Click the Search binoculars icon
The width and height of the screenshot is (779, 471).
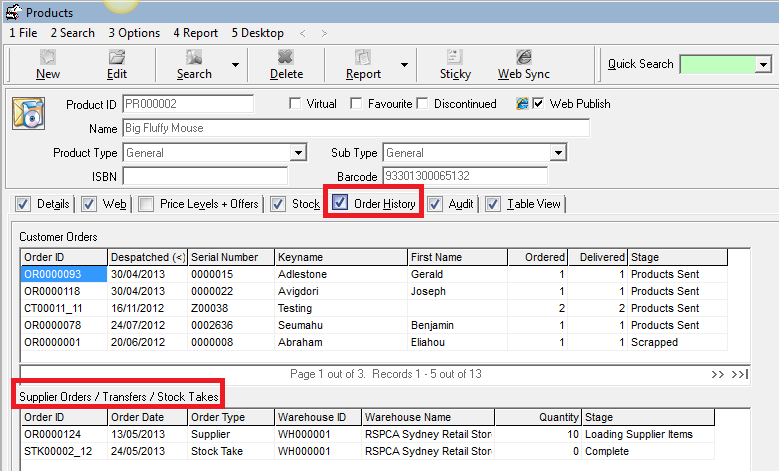[x=194, y=57]
